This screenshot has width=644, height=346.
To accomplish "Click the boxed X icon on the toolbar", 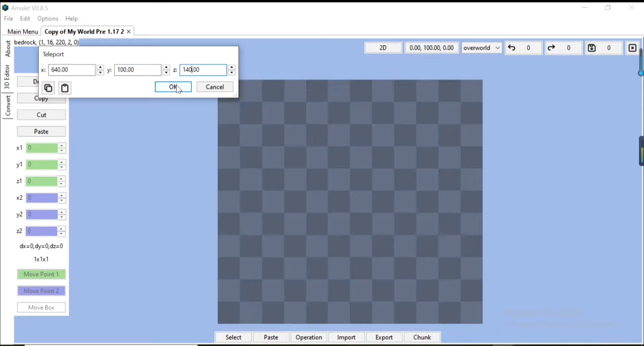I will point(632,48).
